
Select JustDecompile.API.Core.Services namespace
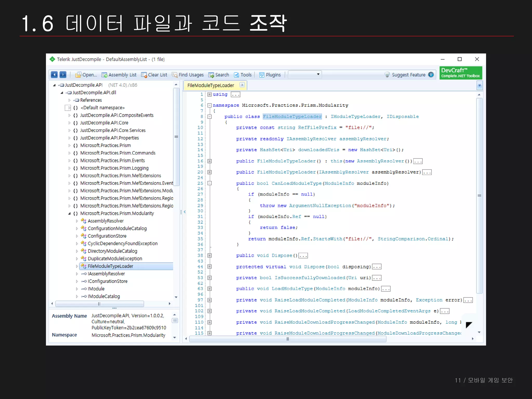tap(113, 130)
